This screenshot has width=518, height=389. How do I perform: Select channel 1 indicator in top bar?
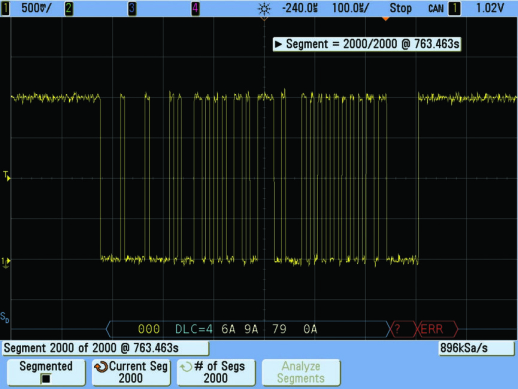point(5,8)
